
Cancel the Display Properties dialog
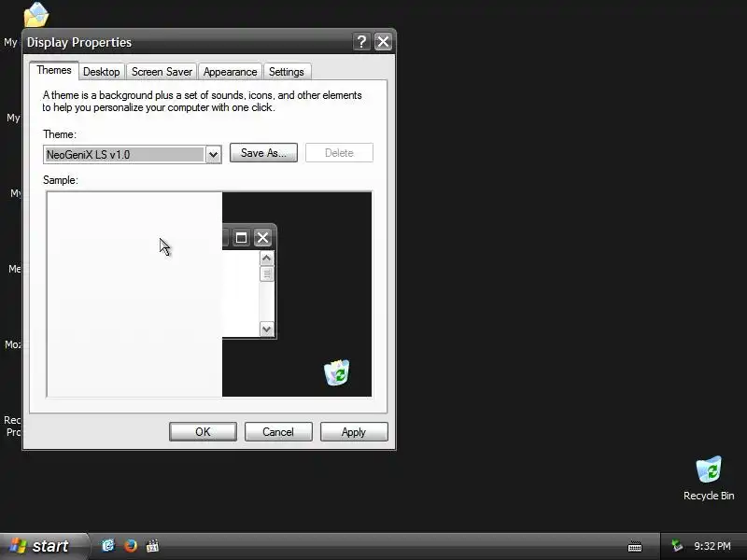coord(278,431)
